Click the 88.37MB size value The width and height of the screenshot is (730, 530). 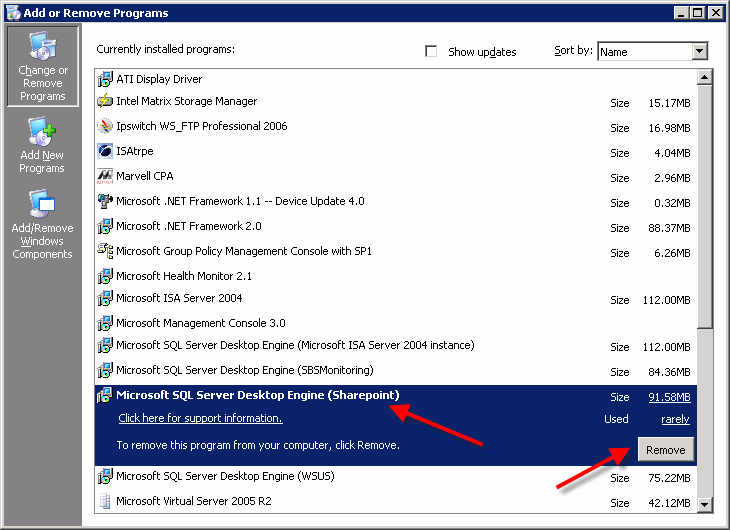pyautogui.click(x=669, y=228)
